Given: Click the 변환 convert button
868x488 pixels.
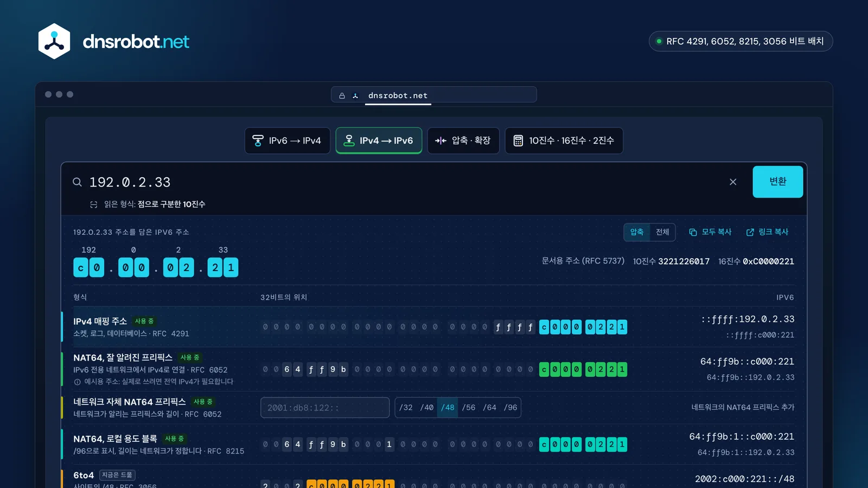Looking at the screenshot, I should [777, 182].
